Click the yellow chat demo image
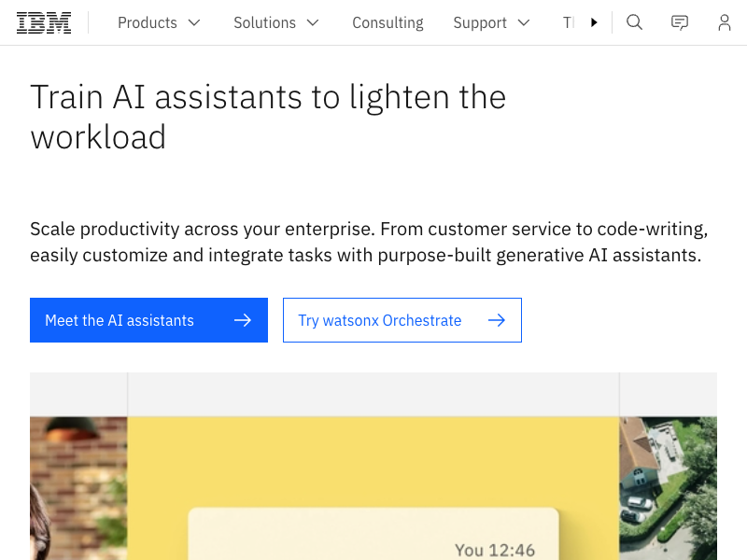Viewport: 747px width, 560px height. tap(373, 488)
